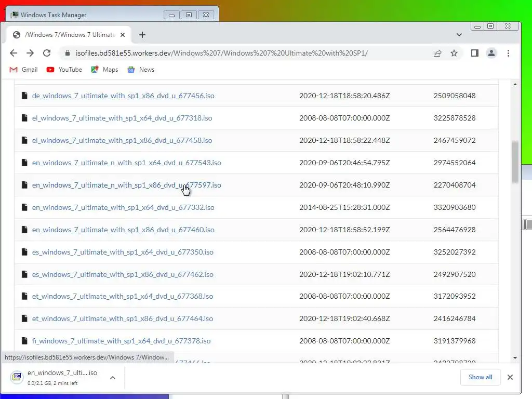Open a new tab with the plus button
The image size is (532, 399).
point(142,35)
